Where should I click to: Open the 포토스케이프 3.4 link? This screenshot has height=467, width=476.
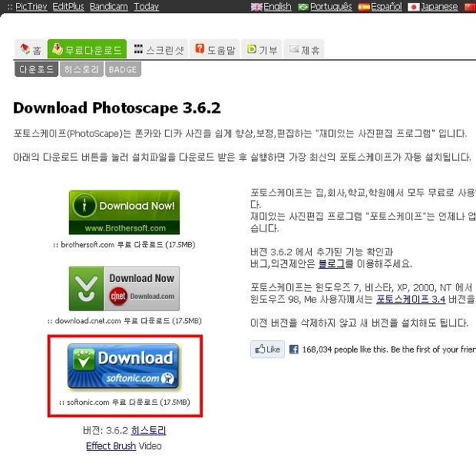411,300
